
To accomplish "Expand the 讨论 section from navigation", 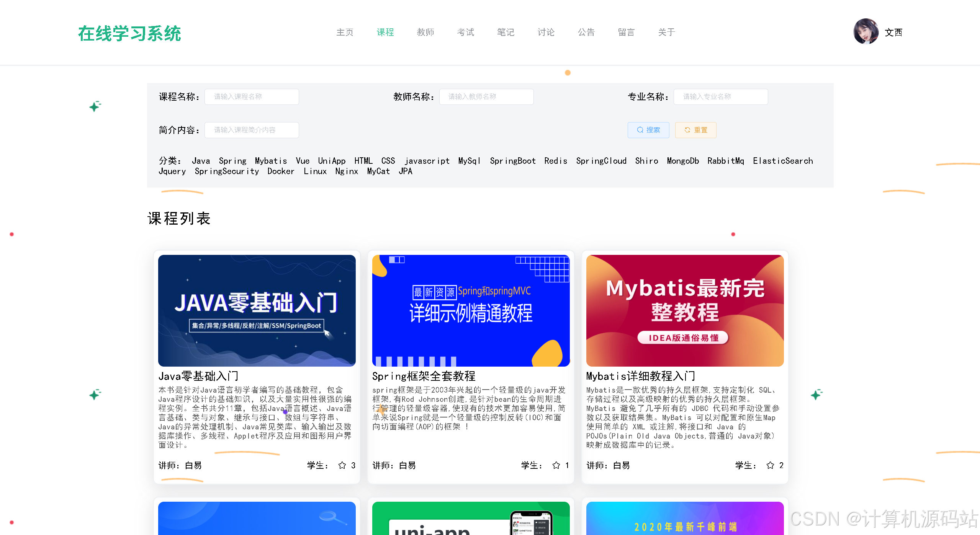I will pyautogui.click(x=545, y=33).
